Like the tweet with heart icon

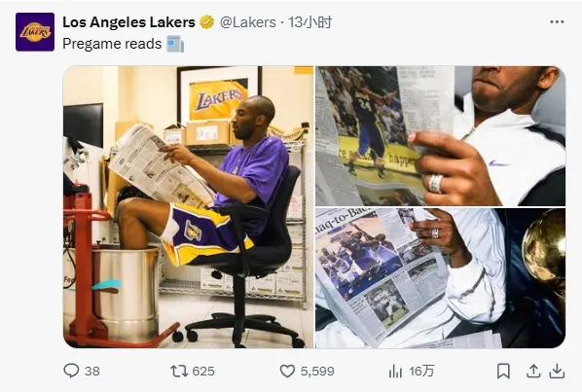(287, 371)
